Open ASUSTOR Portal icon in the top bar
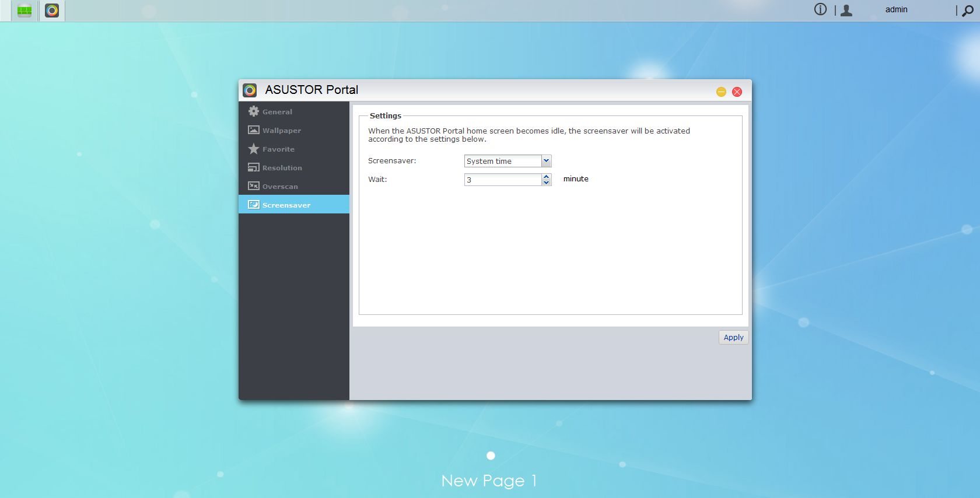980x498 pixels. coord(52,10)
